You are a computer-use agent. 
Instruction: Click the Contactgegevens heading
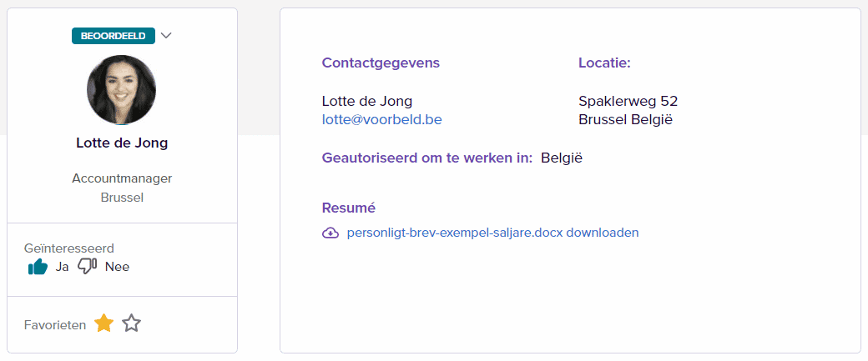click(x=381, y=63)
